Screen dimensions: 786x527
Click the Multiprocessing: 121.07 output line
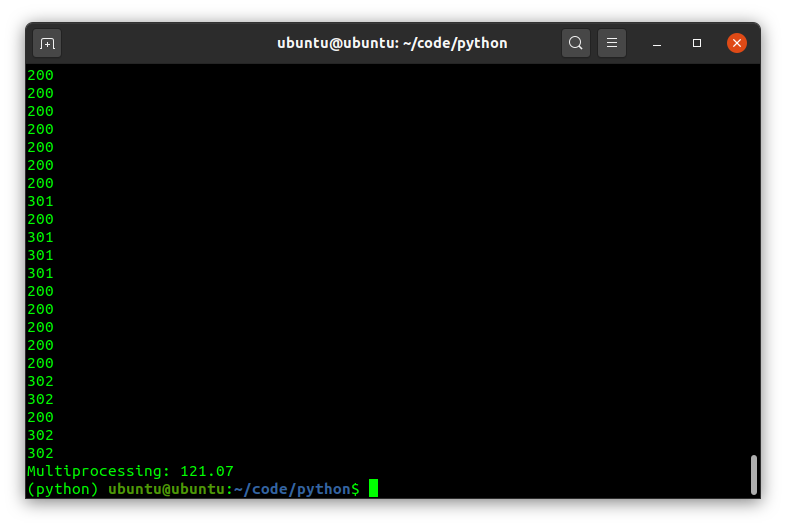click(130, 471)
